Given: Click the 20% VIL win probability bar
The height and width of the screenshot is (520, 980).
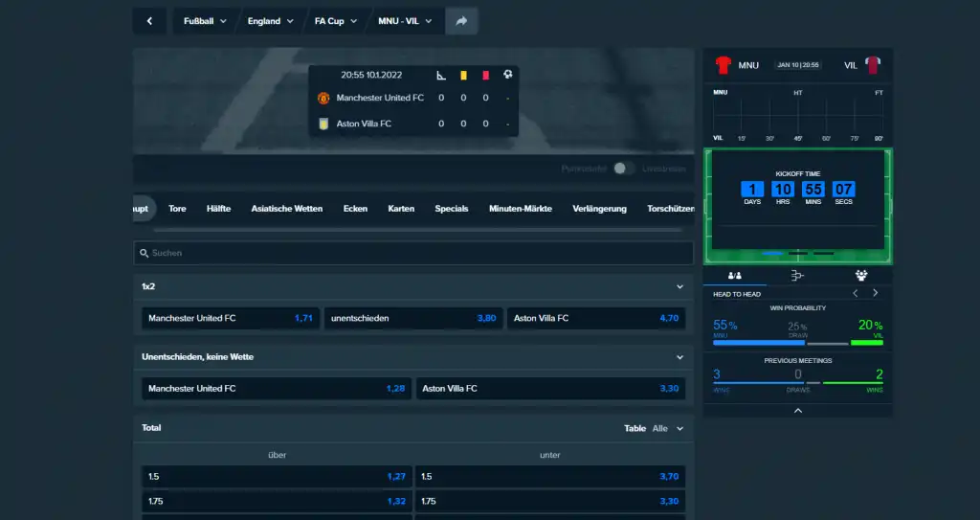Looking at the screenshot, I should pyautogui.click(x=867, y=343).
